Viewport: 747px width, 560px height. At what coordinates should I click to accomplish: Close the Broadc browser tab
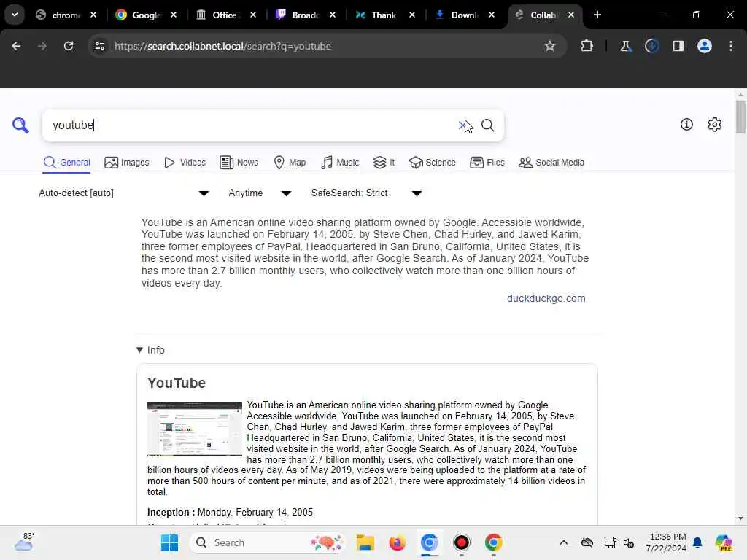(333, 15)
